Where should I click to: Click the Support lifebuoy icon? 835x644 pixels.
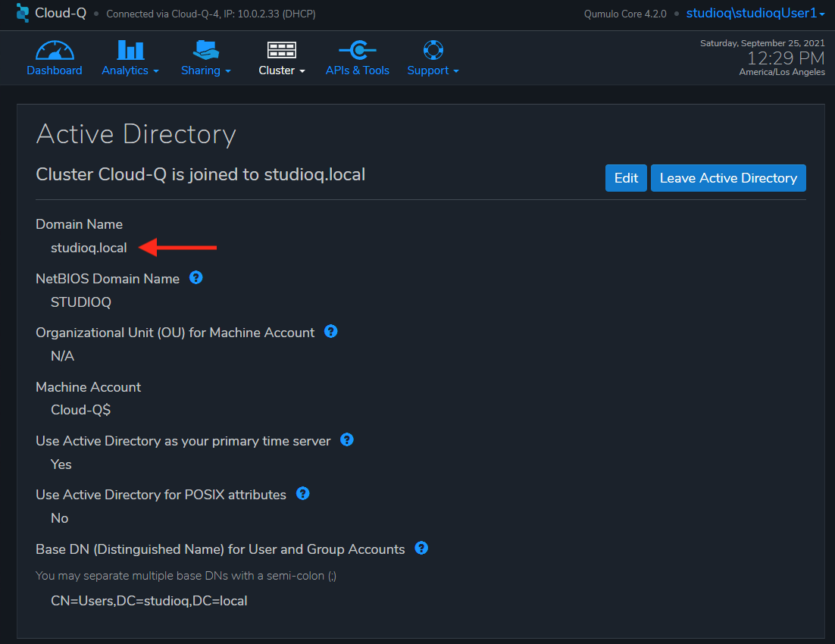click(433, 50)
